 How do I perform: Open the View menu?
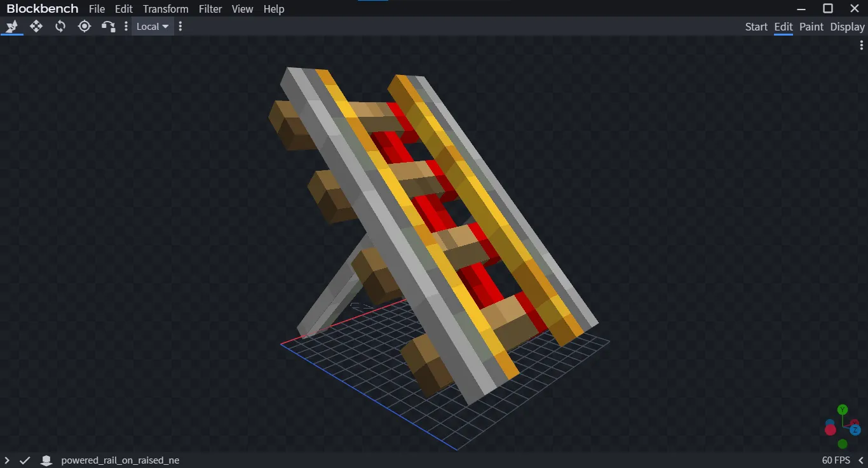pyautogui.click(x=242, y=9)
